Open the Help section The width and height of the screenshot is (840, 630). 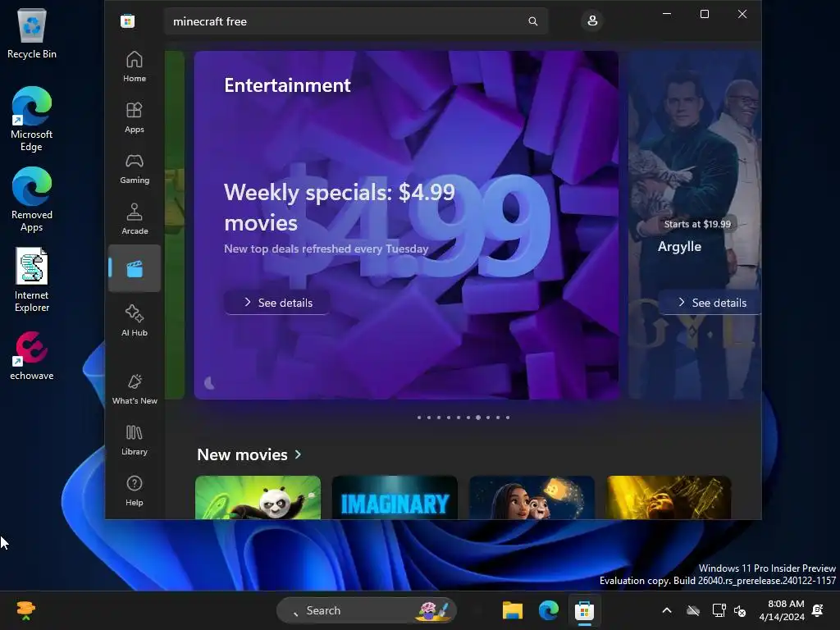(x=135, y=491)
